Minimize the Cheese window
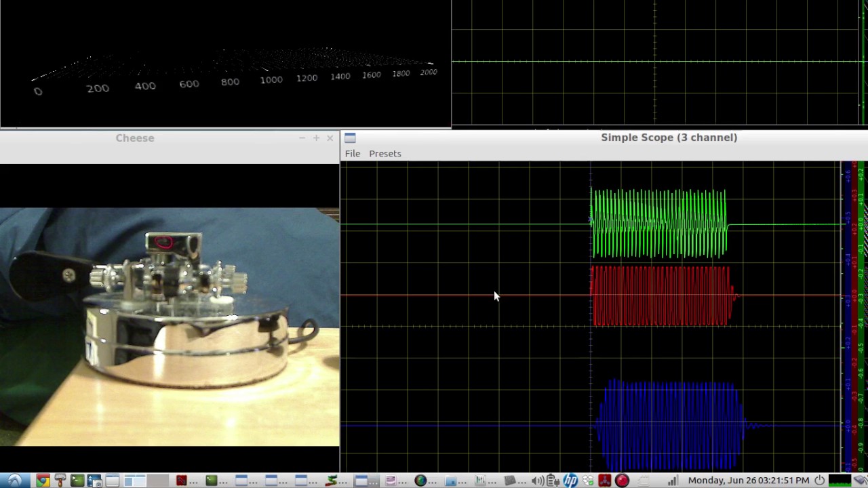This screenshot has width=868, height=488. pos(302,138)
